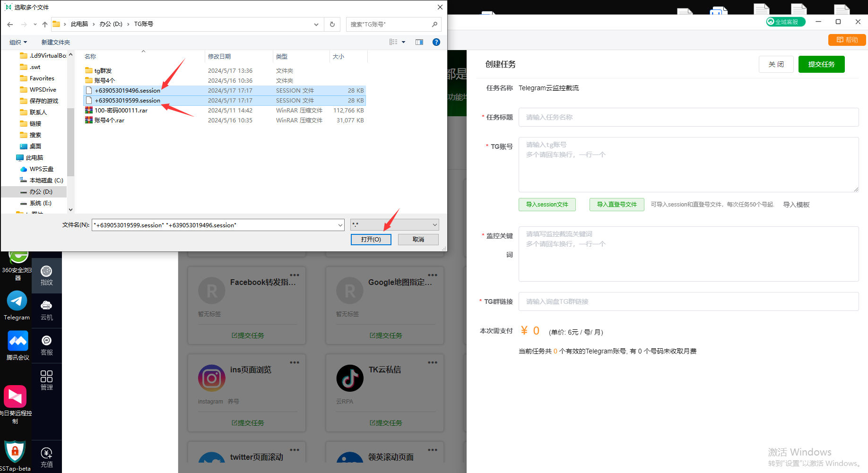The height and width of the screenshot is (473, 868).
Task: Expand the *.* file type filter dropdown
Action: [434, 224]
